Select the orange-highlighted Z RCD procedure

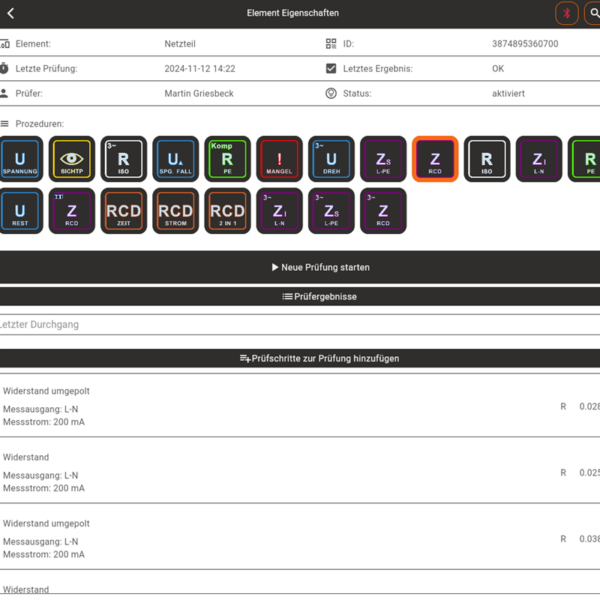[435, 159]
